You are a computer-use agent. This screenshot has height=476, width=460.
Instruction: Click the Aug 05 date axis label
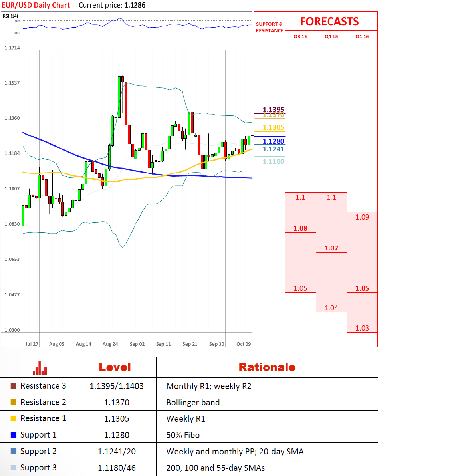57,344
